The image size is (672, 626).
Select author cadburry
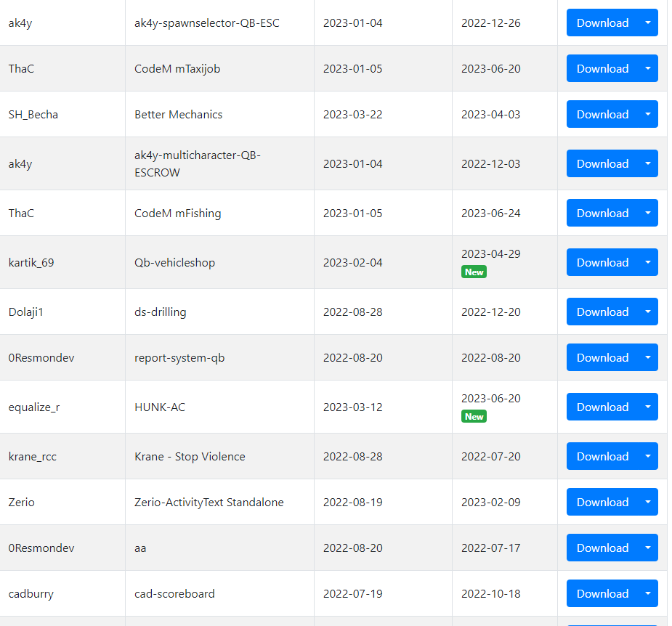31,594
